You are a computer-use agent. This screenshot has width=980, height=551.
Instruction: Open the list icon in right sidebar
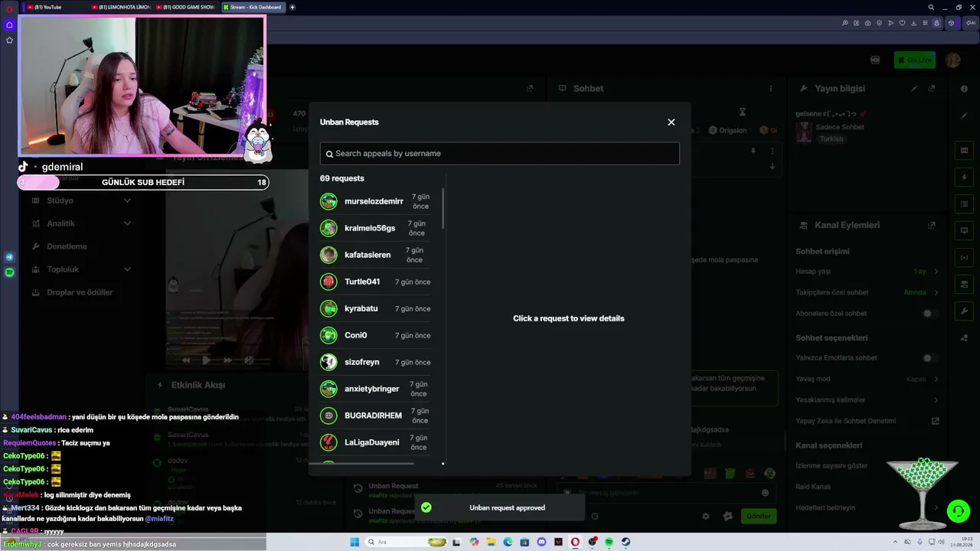pyautogui.click(x=964, y=204)
